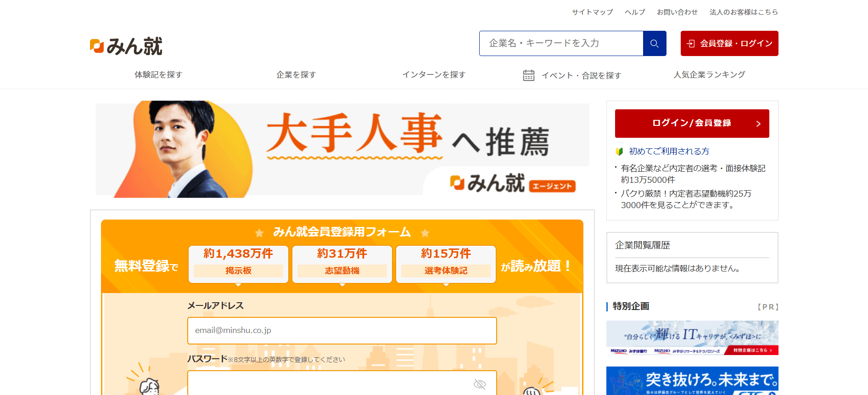Viewport: 868px width, 395px height.
Task: Focus the メールアドレス input field
Action: tap(342, 331)
